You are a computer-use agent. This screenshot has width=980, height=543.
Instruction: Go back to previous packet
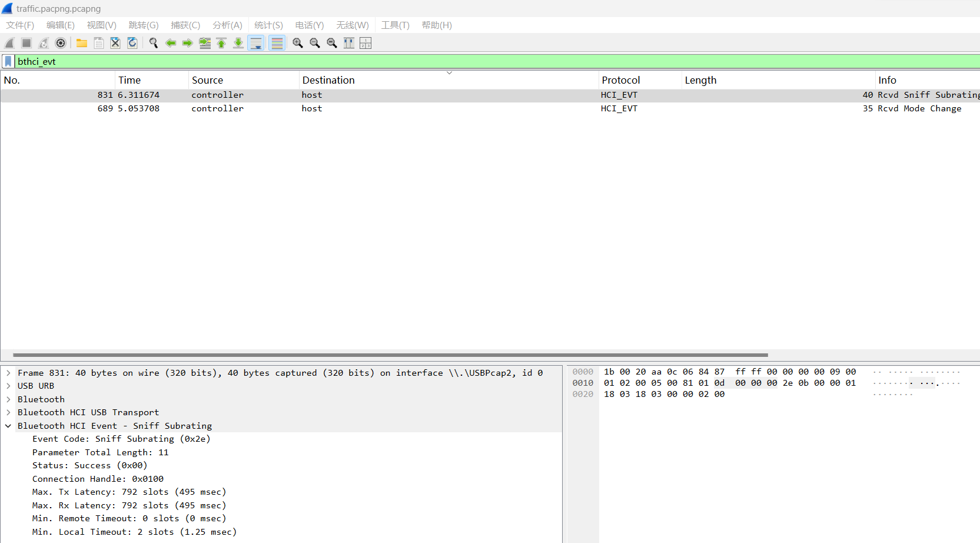[171, 43]
